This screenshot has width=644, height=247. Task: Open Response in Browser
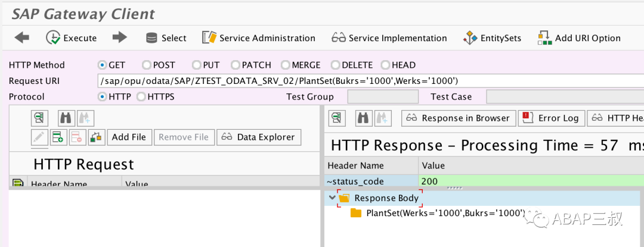(x=459, y=118)
